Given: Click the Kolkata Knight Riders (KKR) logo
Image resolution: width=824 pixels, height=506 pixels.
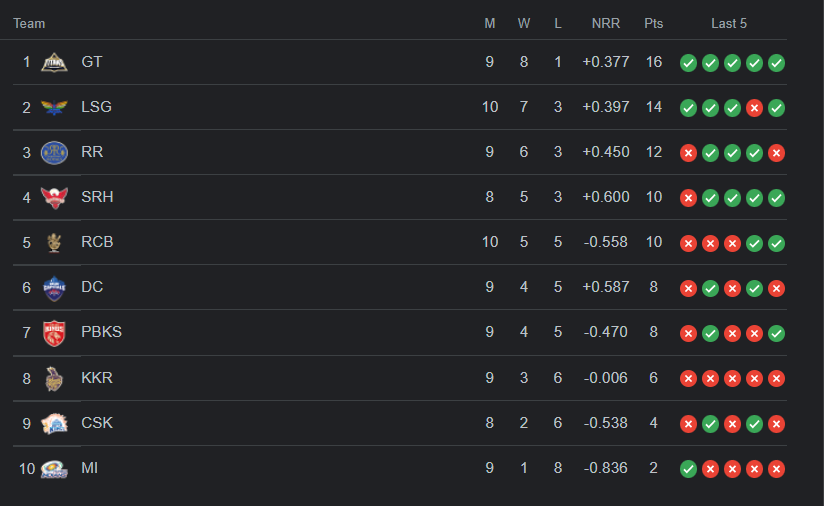Looking at the screenshot, I should (x=53, y=378).
